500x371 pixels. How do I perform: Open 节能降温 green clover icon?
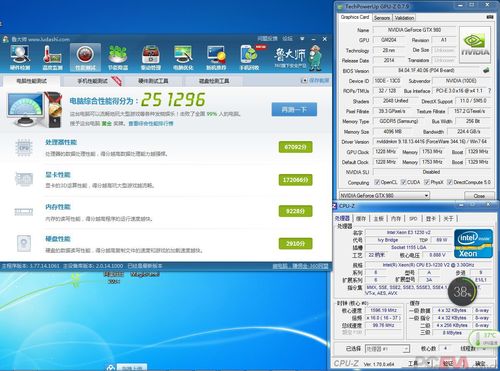pyautogui.click(x=118, y=57)
